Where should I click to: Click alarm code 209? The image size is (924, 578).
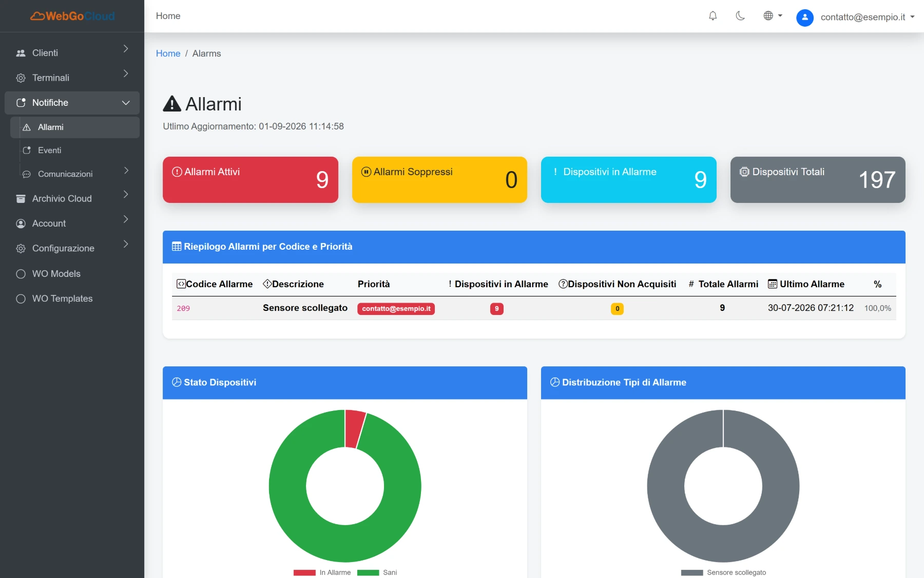pos(183,308)
